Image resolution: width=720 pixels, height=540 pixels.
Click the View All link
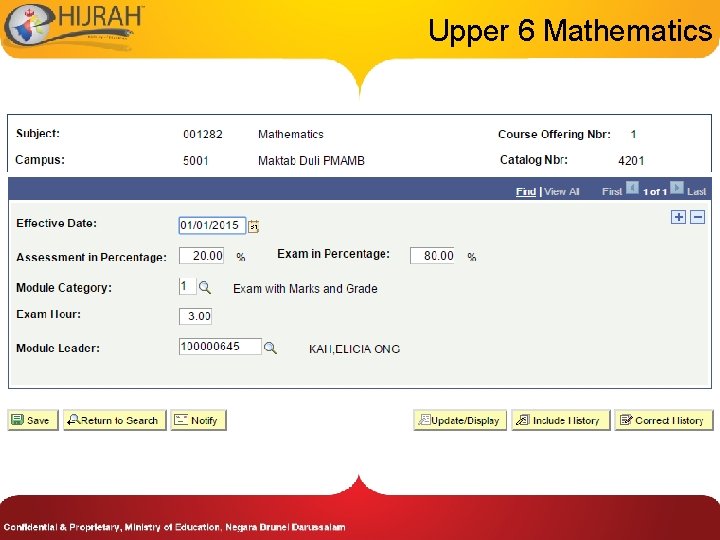point(562,191)
